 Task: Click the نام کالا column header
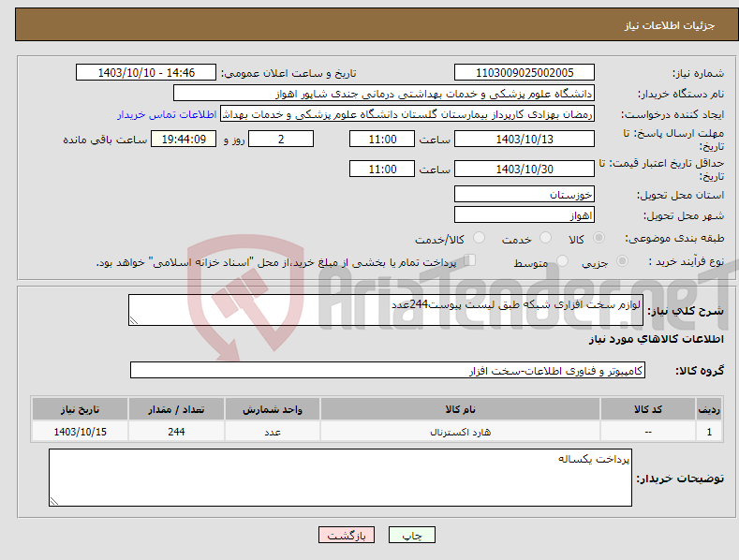coord(461,409)
